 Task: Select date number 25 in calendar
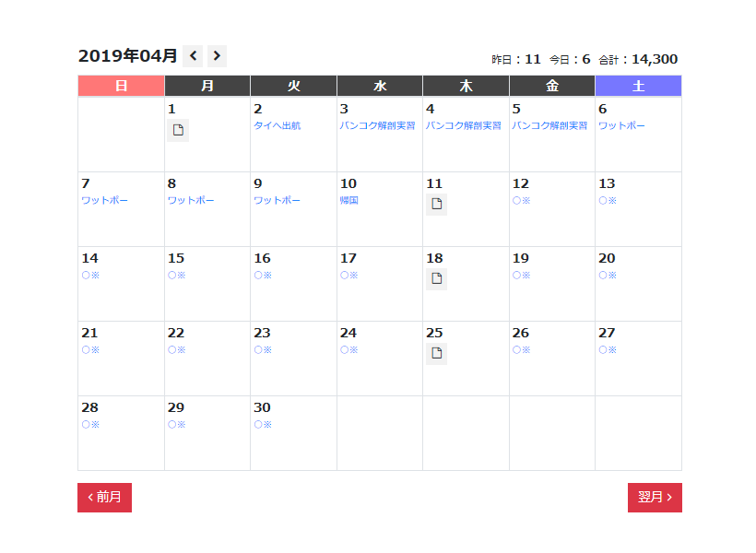pyautogui.click(x=434, y=333)
